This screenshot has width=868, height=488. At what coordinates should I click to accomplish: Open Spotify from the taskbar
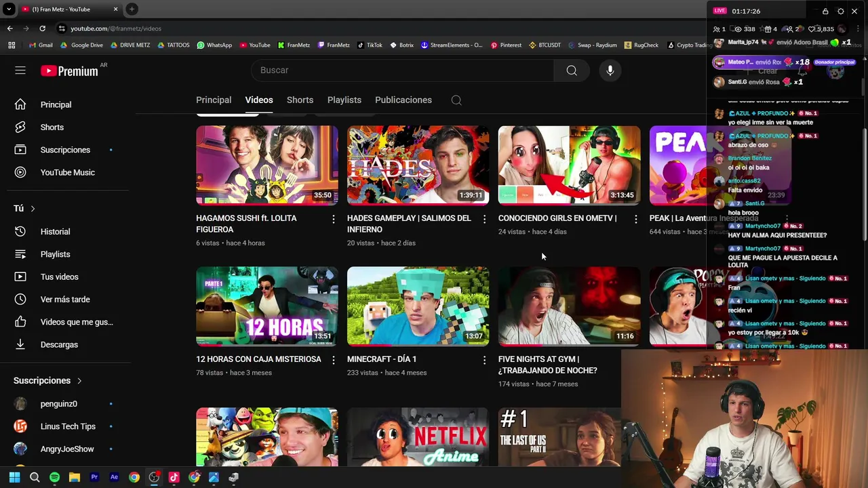[54, 477]
